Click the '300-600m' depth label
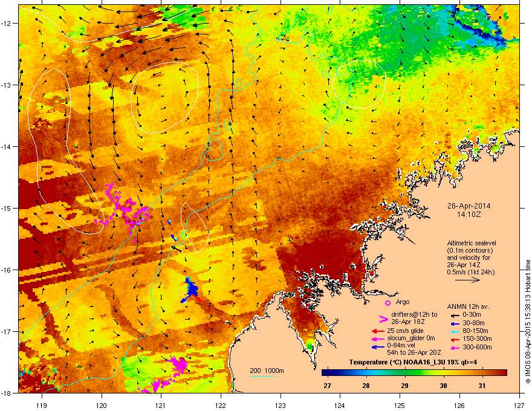 (x=477, y=348)
